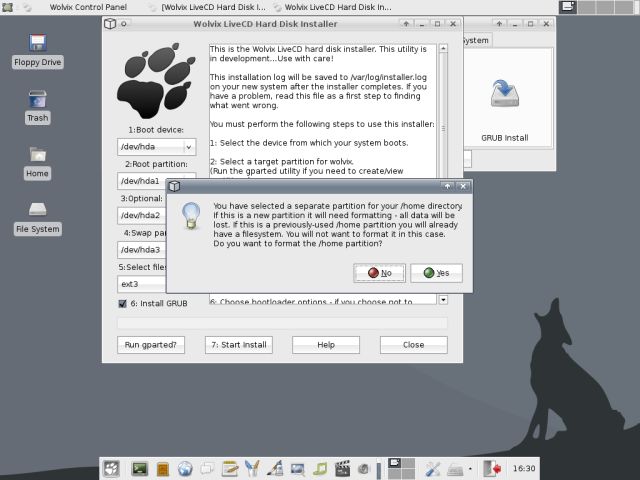Open the web browser globe icon in panel
Image resolution: width=640 pixels, height=480 pixels.
(x=185, y=468)
